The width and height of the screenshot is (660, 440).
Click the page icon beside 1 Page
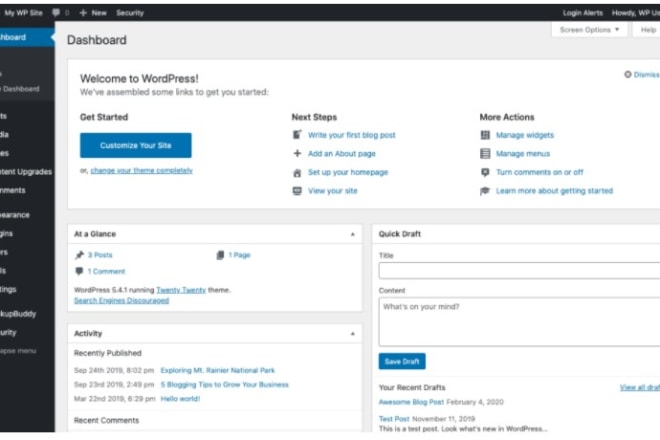coord(220,255)
